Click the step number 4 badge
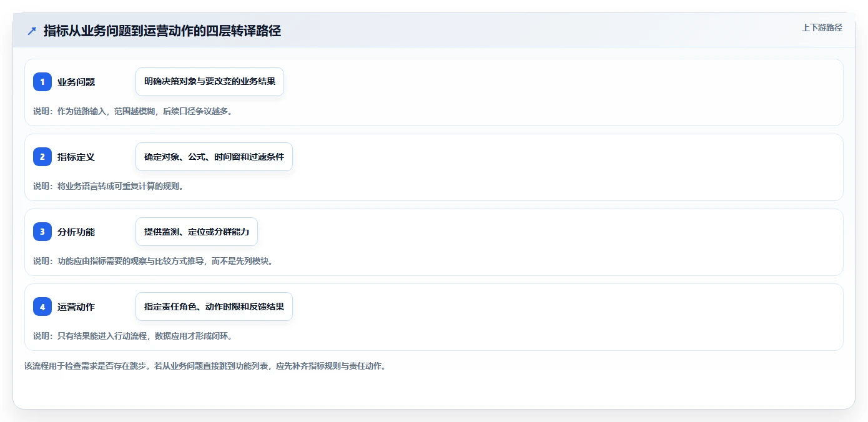868x422 pixels. coord(42,307)
